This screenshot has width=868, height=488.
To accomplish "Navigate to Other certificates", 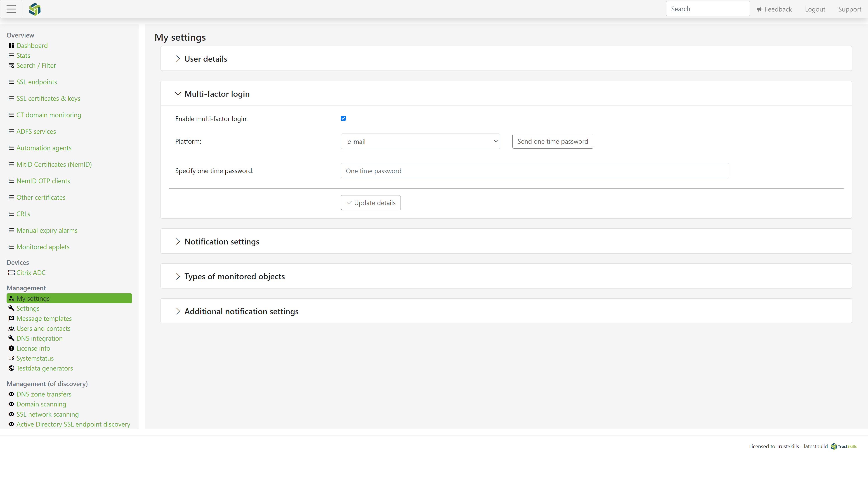I will point(41,197).
